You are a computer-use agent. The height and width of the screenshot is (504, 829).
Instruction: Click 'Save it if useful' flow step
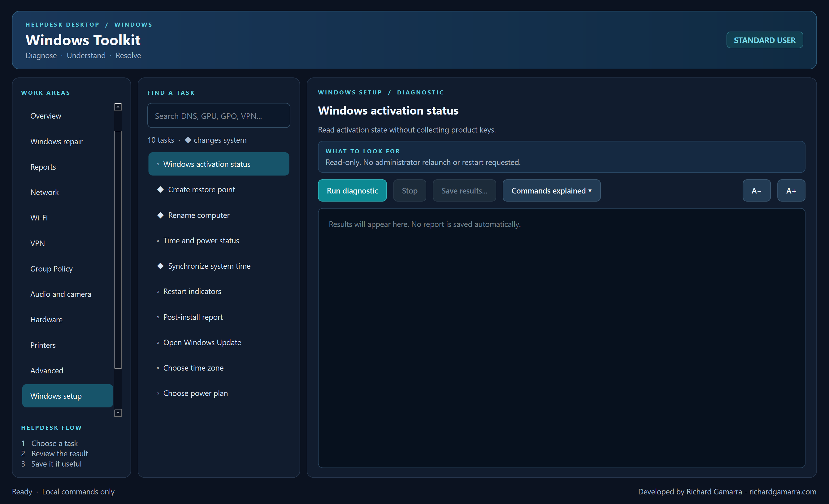(57, 464)
